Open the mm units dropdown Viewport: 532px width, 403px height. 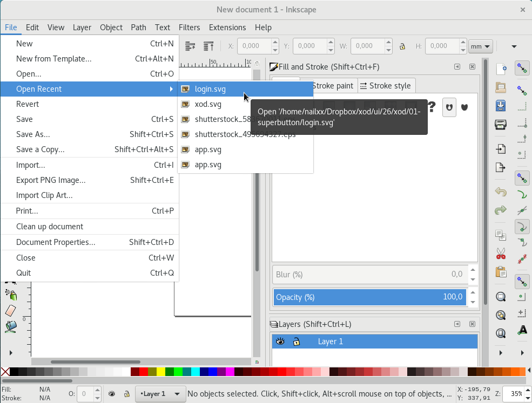[x=481, y=46]
